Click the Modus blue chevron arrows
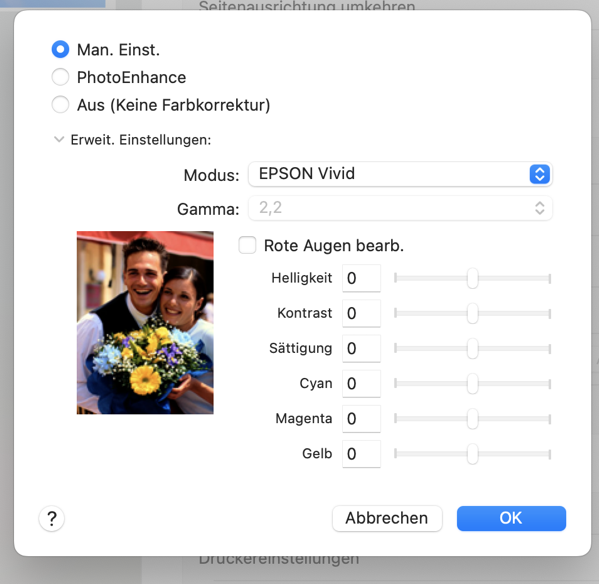The width and height of the screenshot is (599, 584). [539, 174]
